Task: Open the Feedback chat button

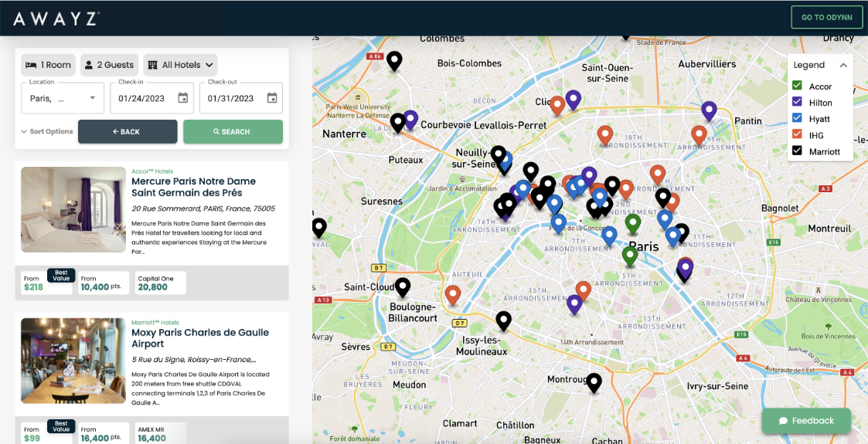Action: point(807,421)
